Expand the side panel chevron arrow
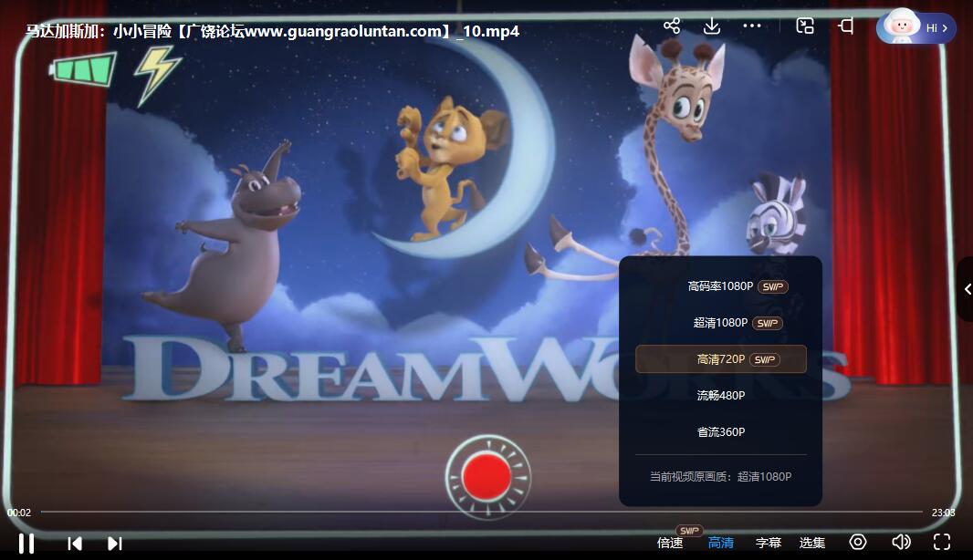973x560 pixels. (x=967, y=288)
